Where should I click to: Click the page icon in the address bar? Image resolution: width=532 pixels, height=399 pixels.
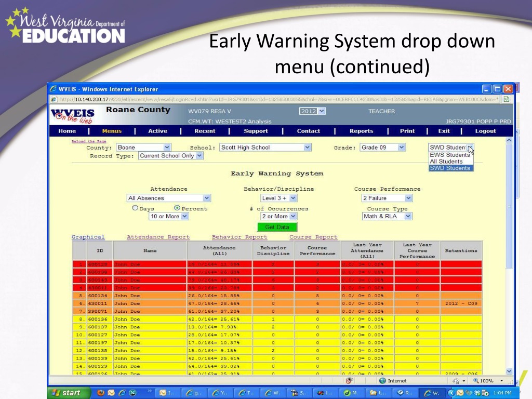pyautogui.click(x=54, y=99)
